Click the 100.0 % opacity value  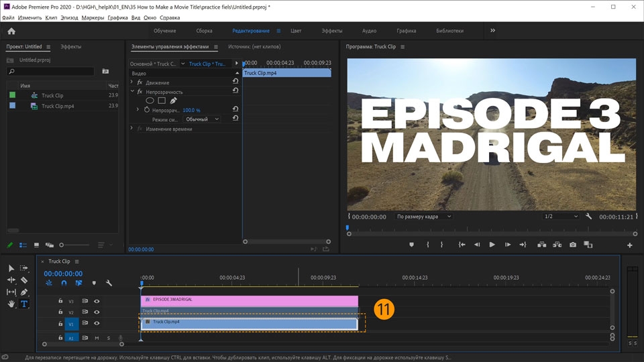pos(191,110)
